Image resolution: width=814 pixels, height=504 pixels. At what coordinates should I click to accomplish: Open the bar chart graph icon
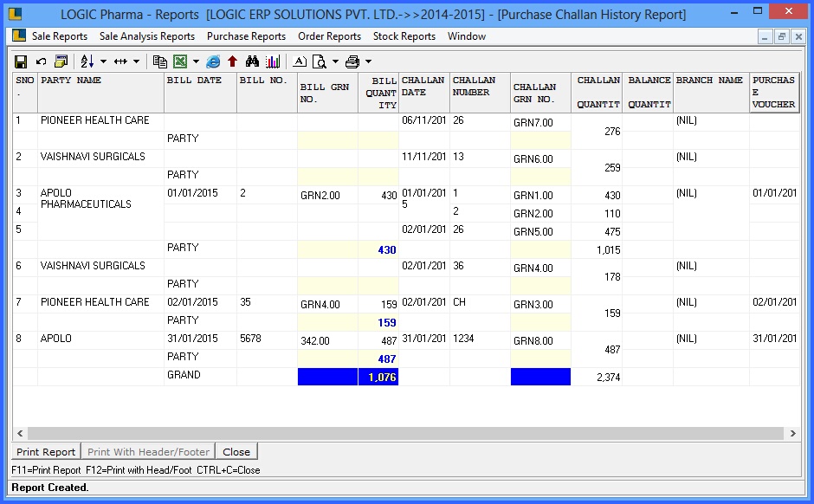pyautogui.click(x=273, y=61)
